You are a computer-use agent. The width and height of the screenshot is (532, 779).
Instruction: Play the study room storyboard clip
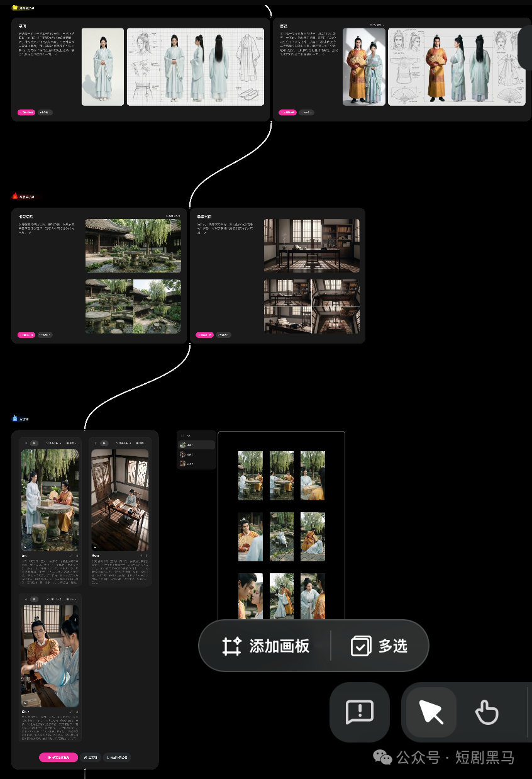click(x=96, y=547)
